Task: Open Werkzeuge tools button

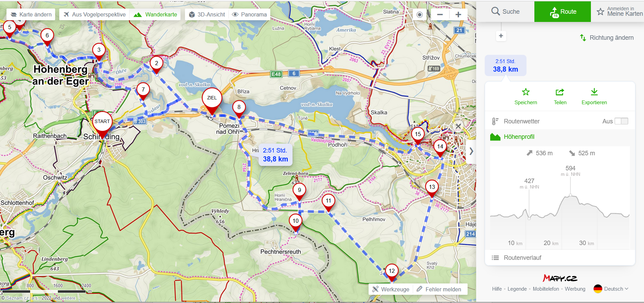Action: coord(391,289)
